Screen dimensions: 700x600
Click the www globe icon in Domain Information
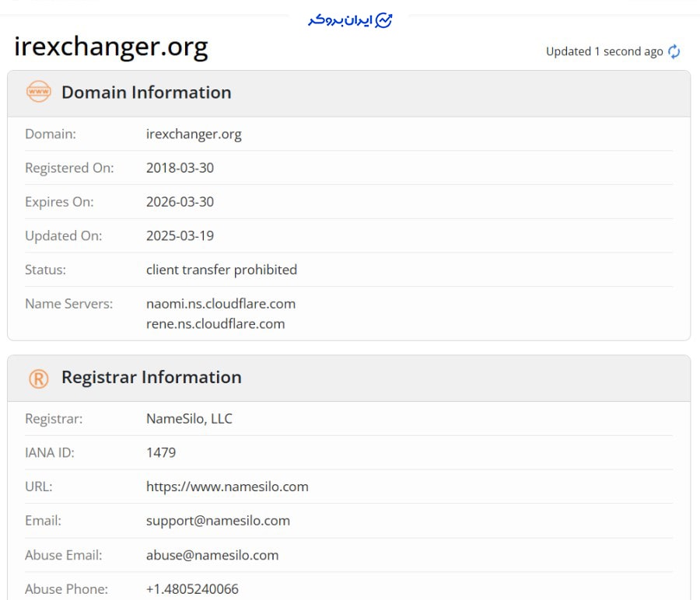coord(38,92)
